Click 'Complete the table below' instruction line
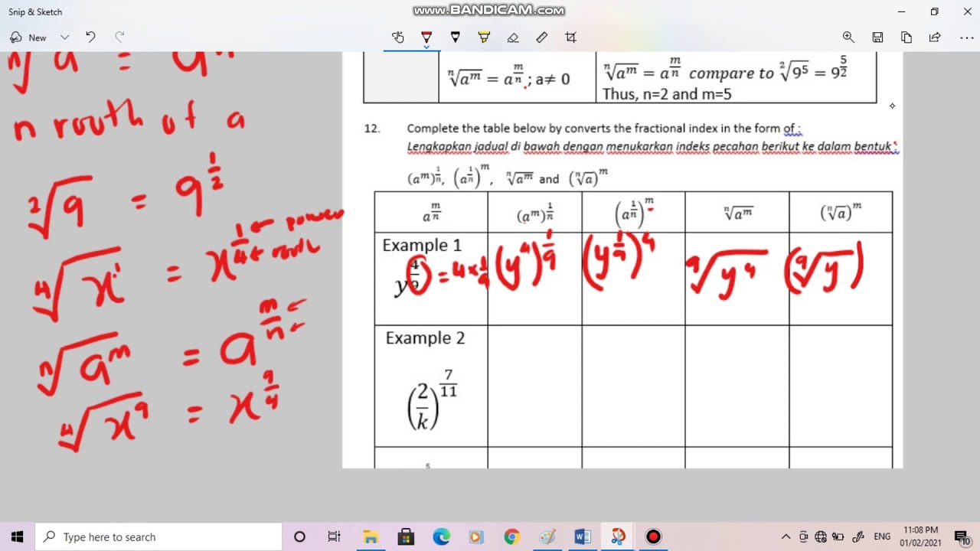980x551 pixels. pos(603,129)
